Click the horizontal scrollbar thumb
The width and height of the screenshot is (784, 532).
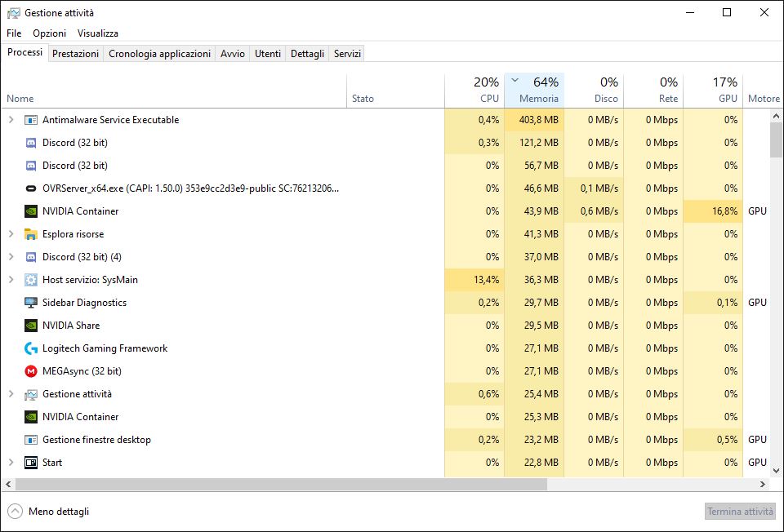282,484
